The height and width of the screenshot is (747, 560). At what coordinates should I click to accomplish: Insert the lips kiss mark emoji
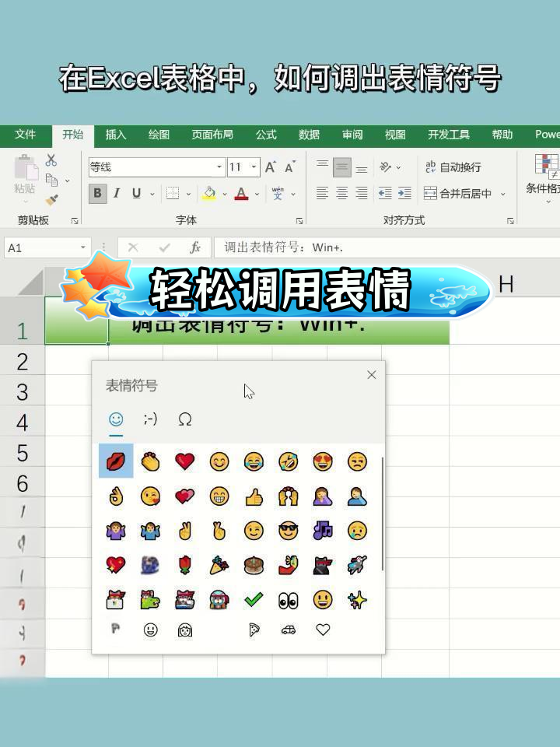tap(116, 461)
